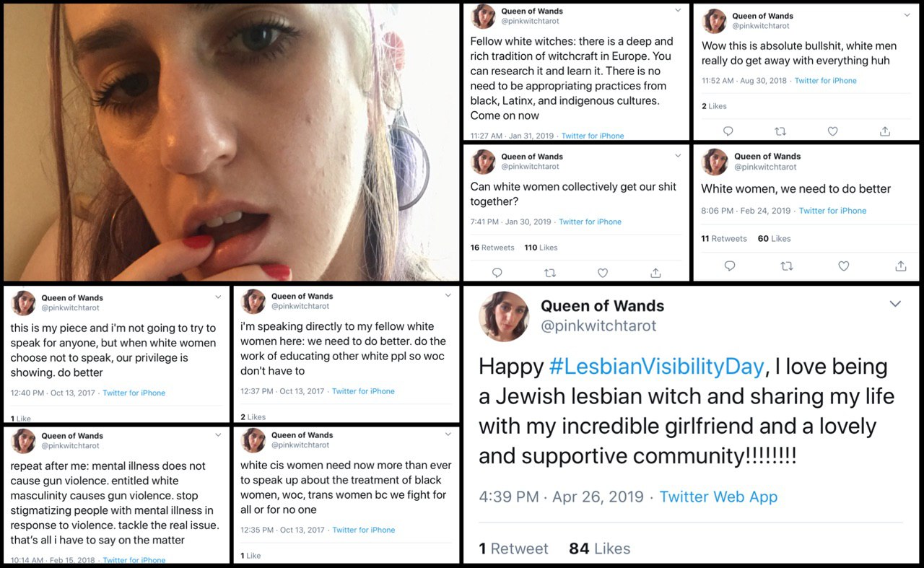This screenshot has width=924, height=568.
Task: Show the 84 Likes on the Apr 26 tweet
Action: pos(599,549)
